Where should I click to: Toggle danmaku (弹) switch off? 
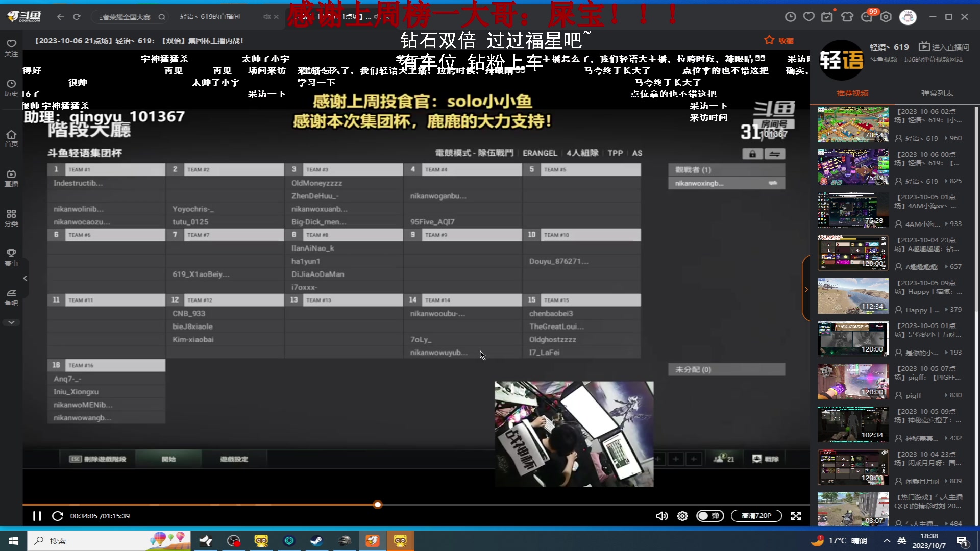point(710,516)
